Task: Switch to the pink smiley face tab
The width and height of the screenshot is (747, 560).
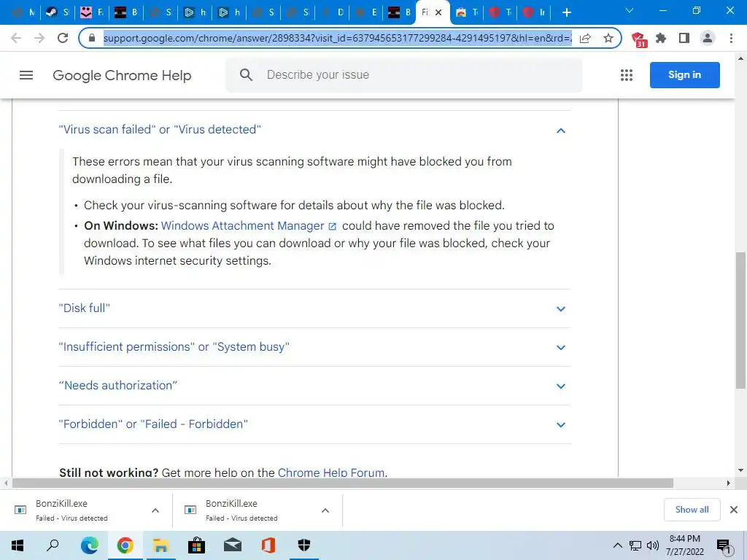Action: [x=92, y=12]
